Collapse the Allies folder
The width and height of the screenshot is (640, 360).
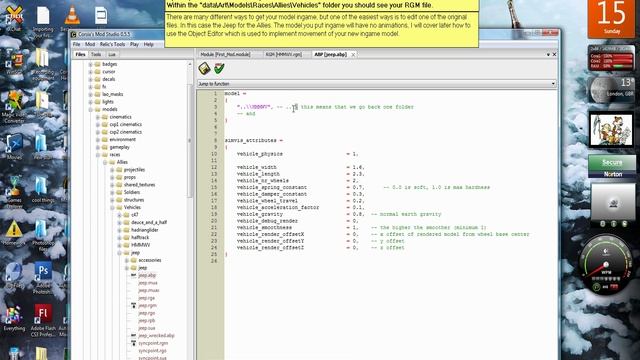[x=105, y=162]
